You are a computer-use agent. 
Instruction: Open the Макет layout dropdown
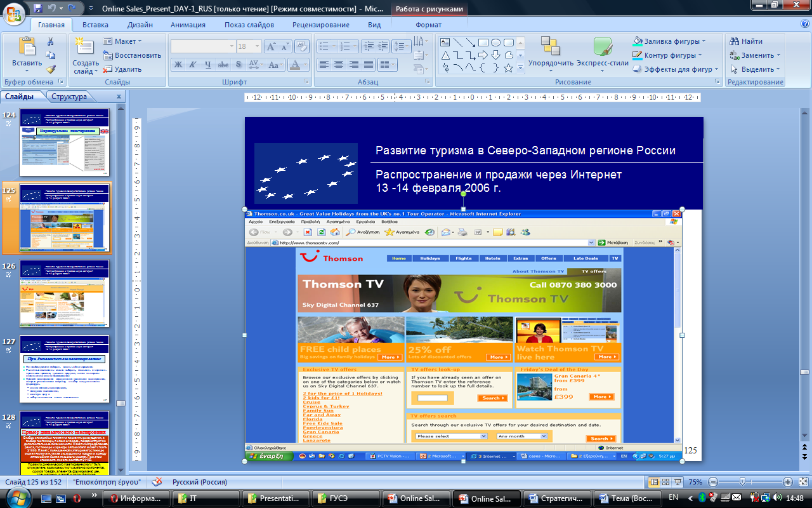(122, 41)
